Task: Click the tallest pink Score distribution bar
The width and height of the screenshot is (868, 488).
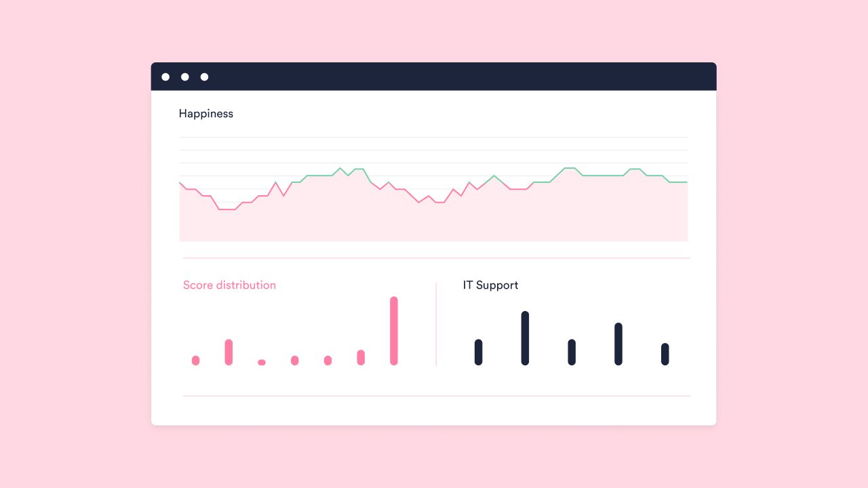Action: click(x=394, y=331)
